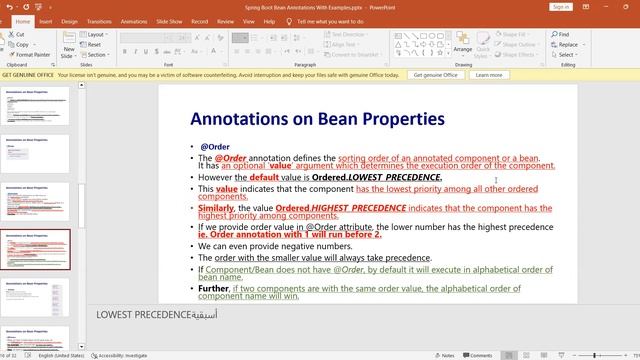Expand the shapes gallery More arrow
This screenshot has height=360, width=640.
point(448,53)
